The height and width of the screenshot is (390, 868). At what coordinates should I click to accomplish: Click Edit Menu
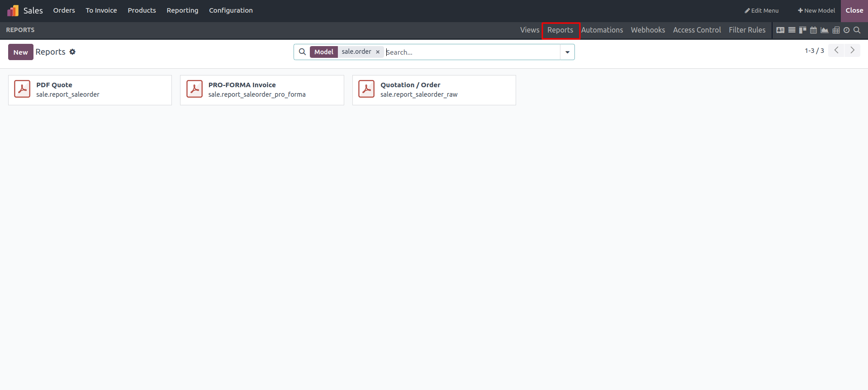(x=761, y=10)
